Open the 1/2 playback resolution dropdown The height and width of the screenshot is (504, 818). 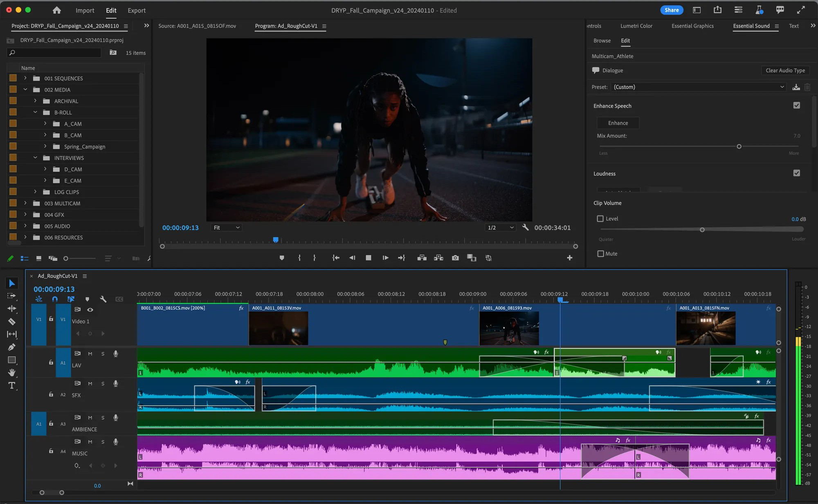point(500,227)
